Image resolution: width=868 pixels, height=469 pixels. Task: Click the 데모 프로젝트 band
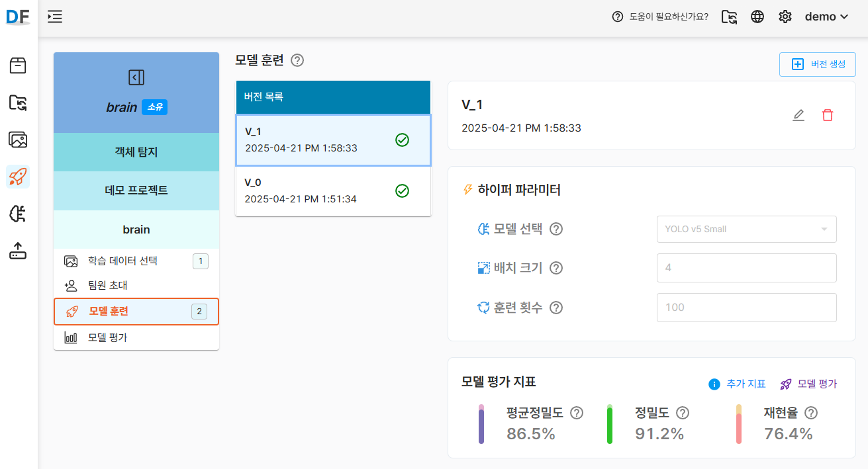coord(136,191)
